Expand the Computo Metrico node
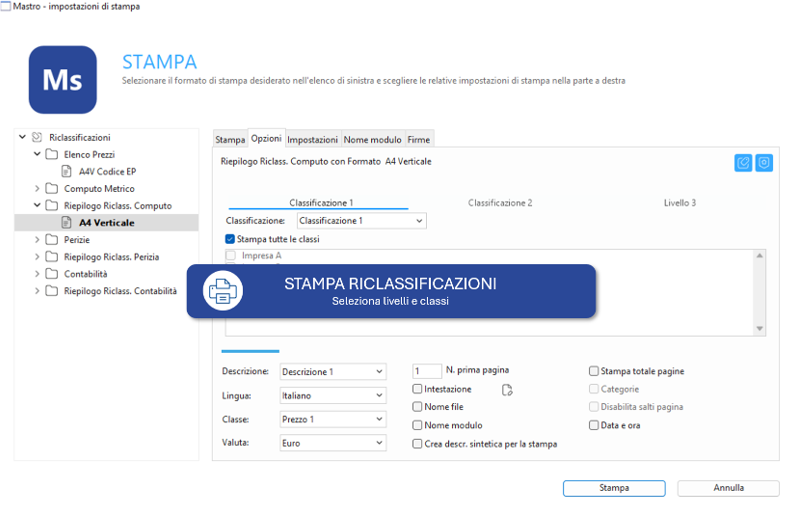 [37, 189]
